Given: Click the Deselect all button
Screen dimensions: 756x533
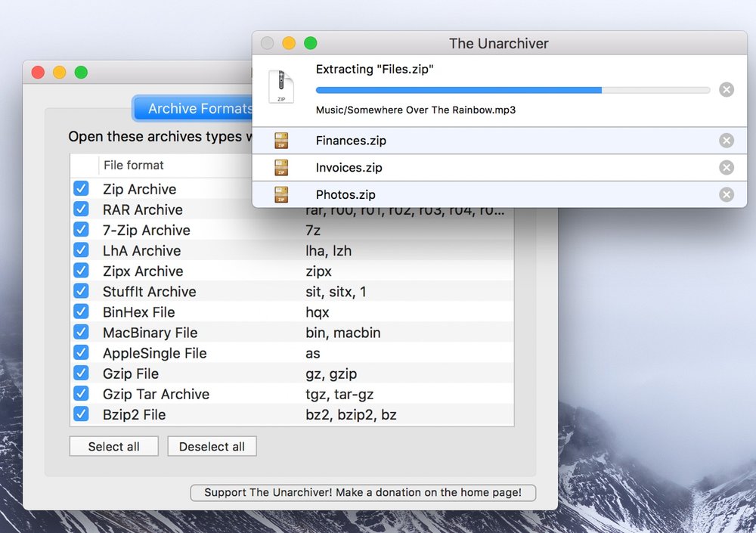Looking at the screenshot, I should click(x=212, y=446).
